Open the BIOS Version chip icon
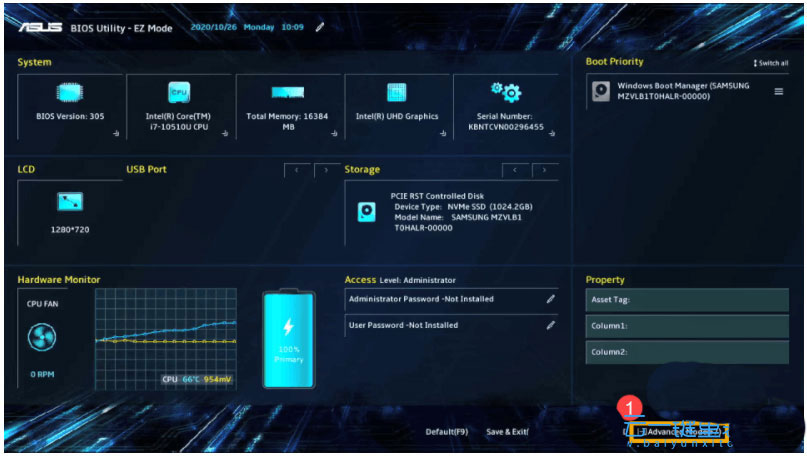The height and width of the screenshot is (456, 807). coord(70,93)
